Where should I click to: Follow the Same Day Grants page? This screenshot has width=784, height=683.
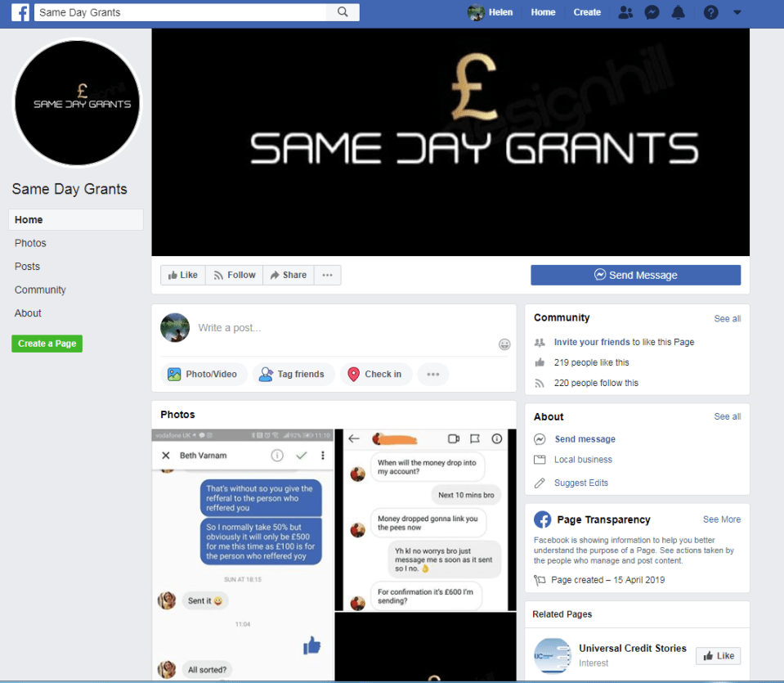235,275
